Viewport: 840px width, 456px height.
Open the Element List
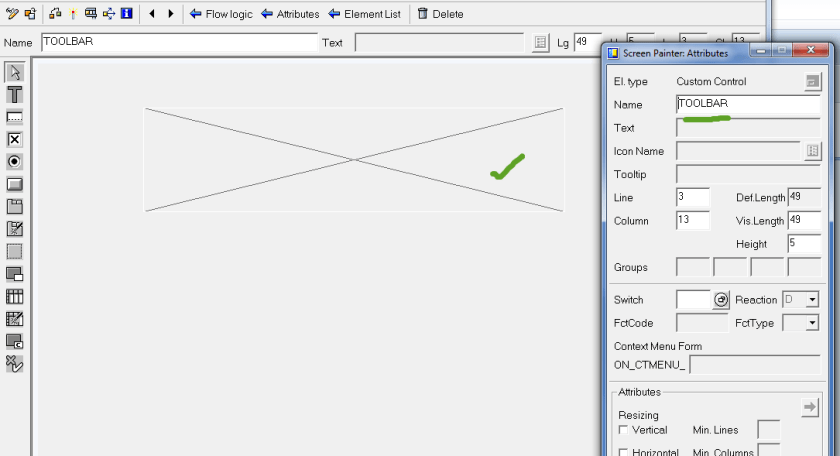tap(365, 14)
